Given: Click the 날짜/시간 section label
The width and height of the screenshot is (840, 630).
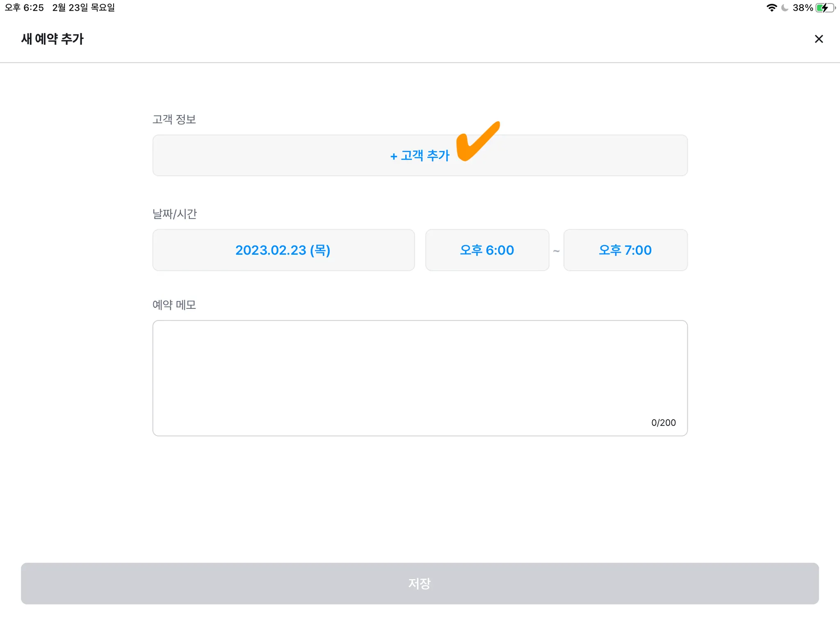Looking at the screenshot, I should pyautogui.click(x=174, y=214).
